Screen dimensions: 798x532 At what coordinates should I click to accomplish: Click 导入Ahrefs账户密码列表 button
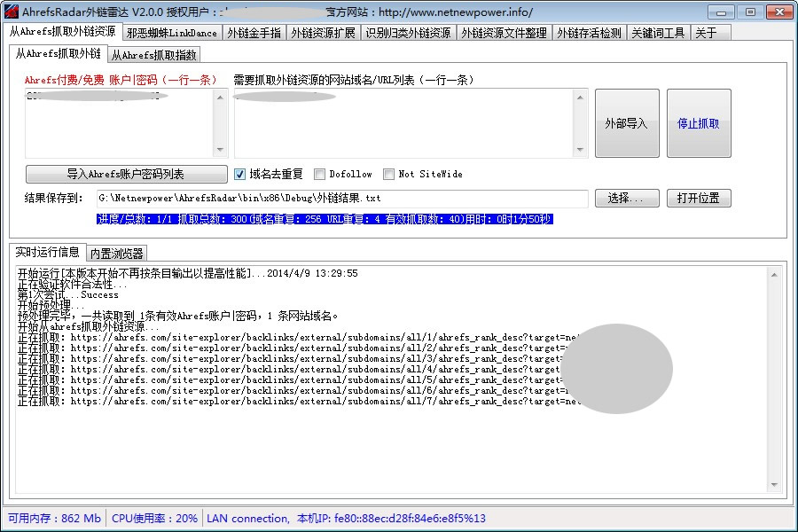[126, 174]
